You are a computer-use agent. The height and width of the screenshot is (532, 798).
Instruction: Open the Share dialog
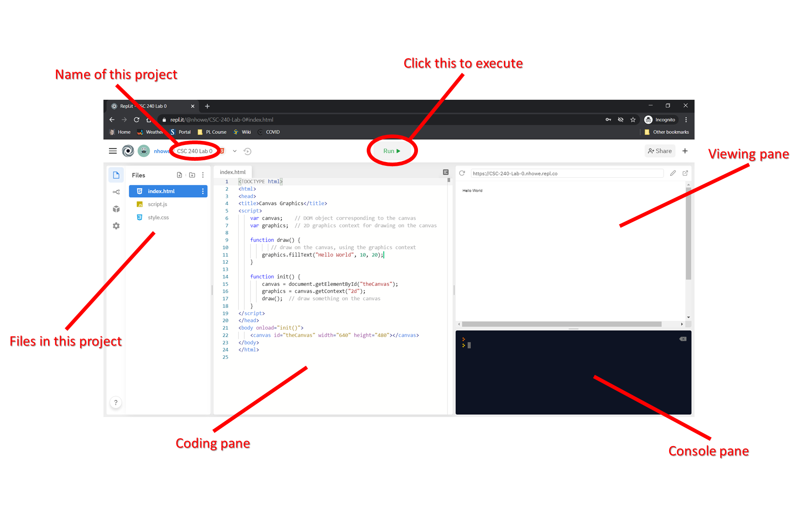click(x=659, y=151)
